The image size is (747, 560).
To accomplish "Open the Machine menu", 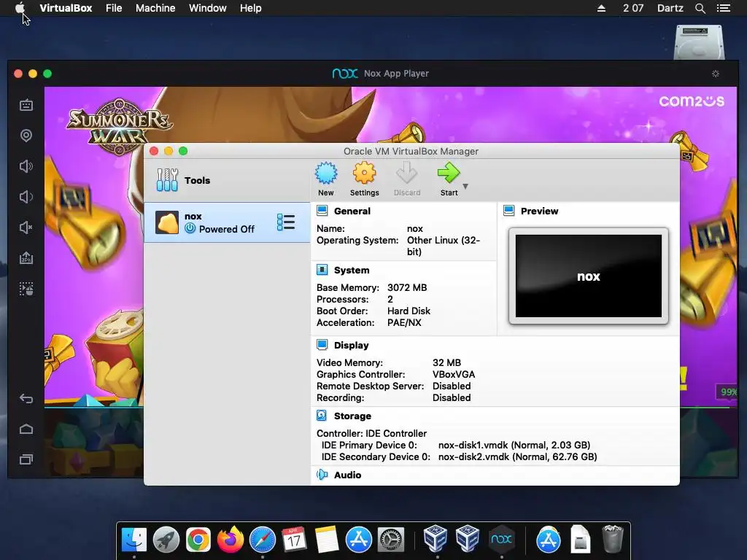I will 155,8.
